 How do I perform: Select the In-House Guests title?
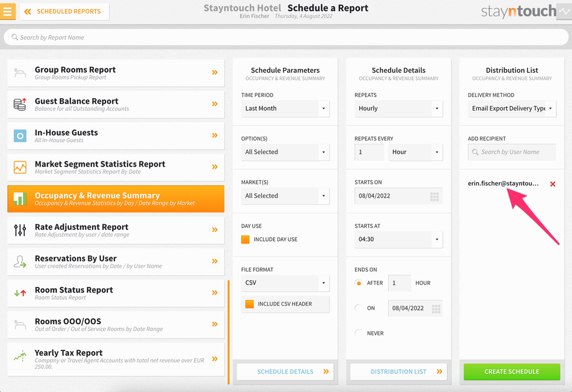coord(67,132)
